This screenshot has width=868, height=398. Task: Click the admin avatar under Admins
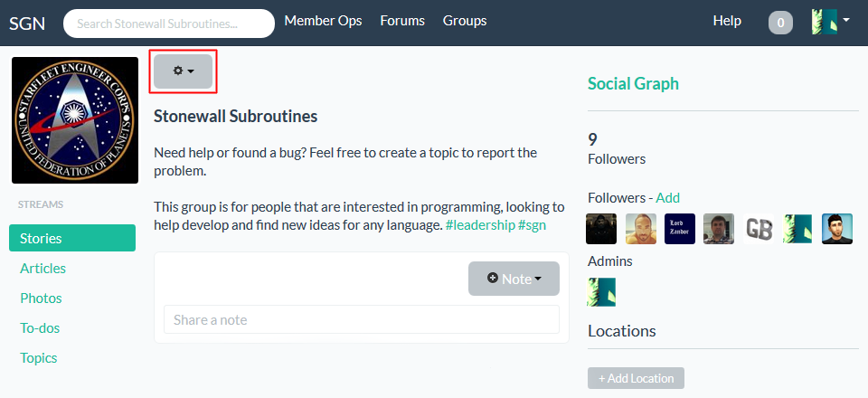coord(601,292)
